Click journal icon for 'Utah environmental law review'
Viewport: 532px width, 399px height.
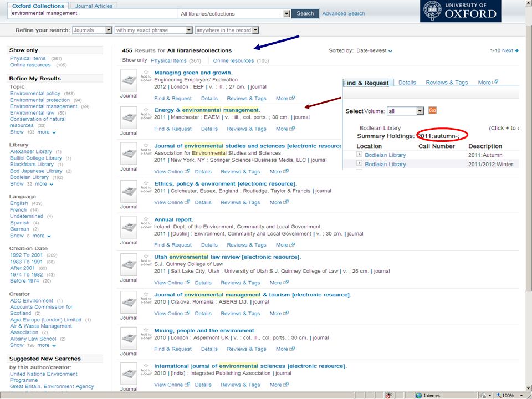click(x=129, y=264)
